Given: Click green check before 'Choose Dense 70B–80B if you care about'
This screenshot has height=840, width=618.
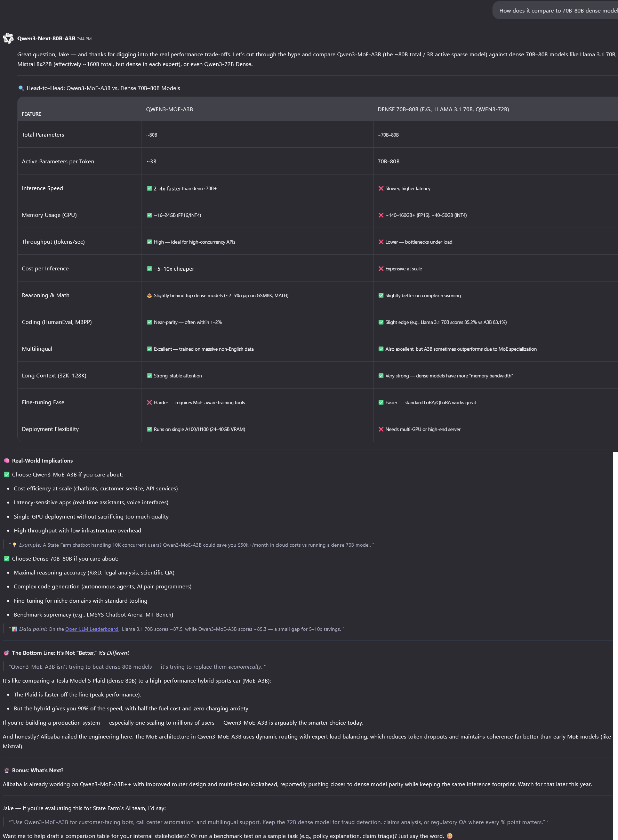Looking at the screenshot, I should [6, 558].
